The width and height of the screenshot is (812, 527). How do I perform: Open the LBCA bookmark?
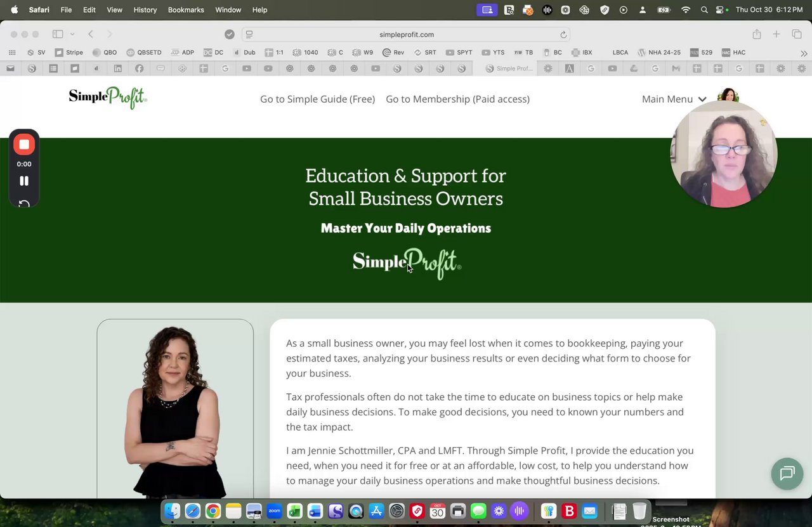[620, 53]
